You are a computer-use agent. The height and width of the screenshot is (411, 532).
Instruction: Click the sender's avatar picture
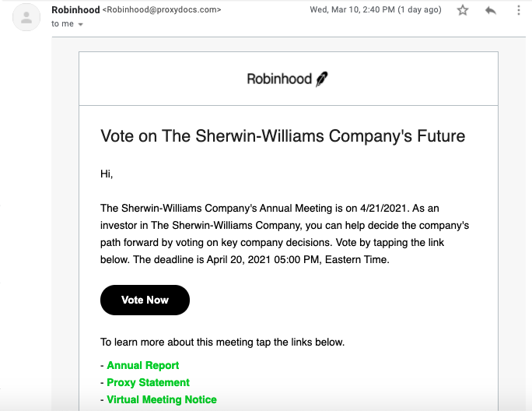coord(26,17)
